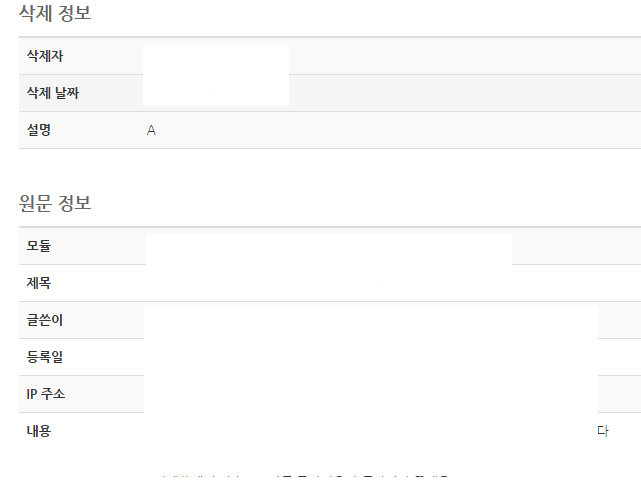
Task: Select the 삭제자 row label
Action: [45, 56]
